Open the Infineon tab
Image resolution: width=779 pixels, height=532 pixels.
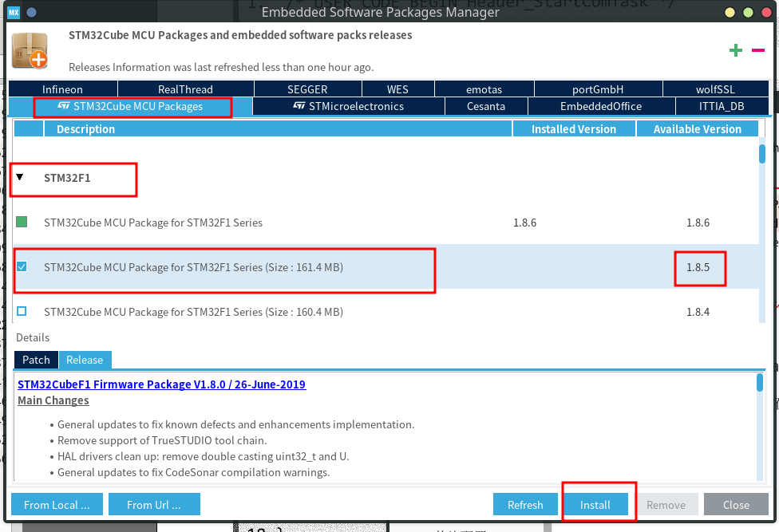pos(62,89)
